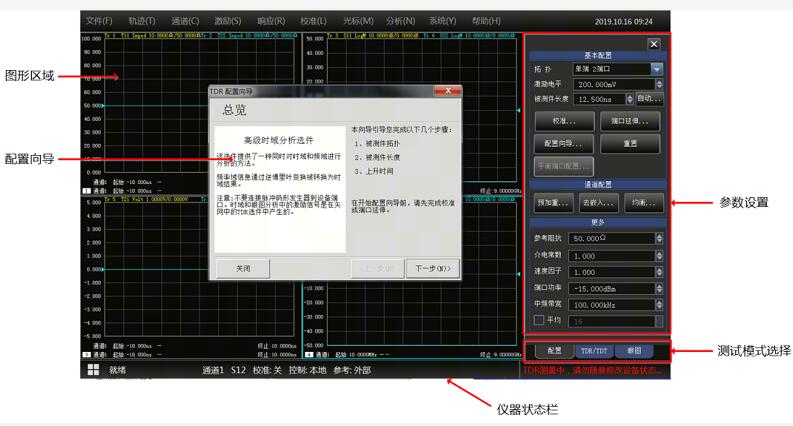793x426 pixels.
Task: Open the 校准(L) menu
Action: 314,21
